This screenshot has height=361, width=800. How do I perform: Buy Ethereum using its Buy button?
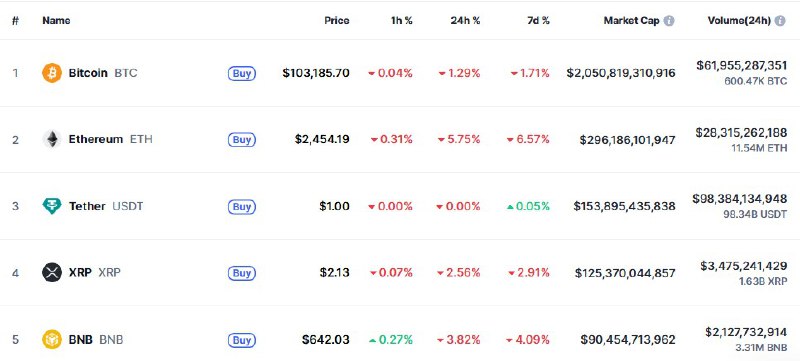[242, 140]
